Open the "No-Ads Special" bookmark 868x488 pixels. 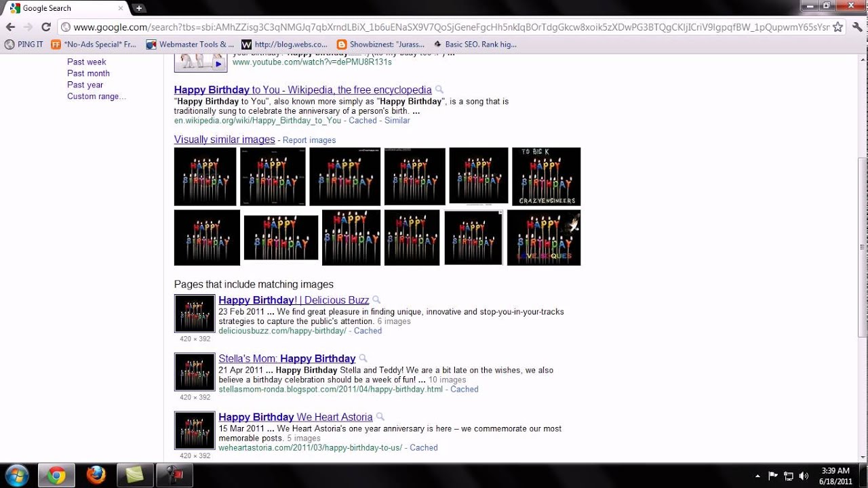pos(94,44)
